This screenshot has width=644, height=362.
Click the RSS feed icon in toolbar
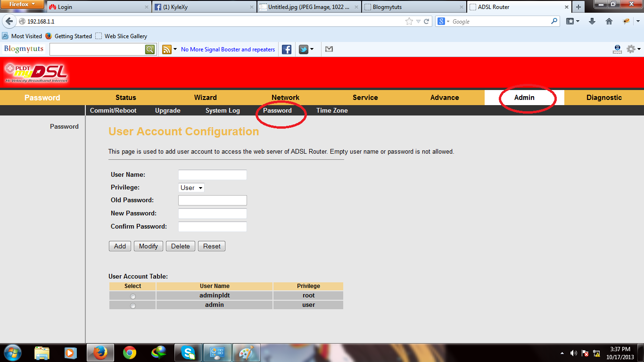click(166, 49)
